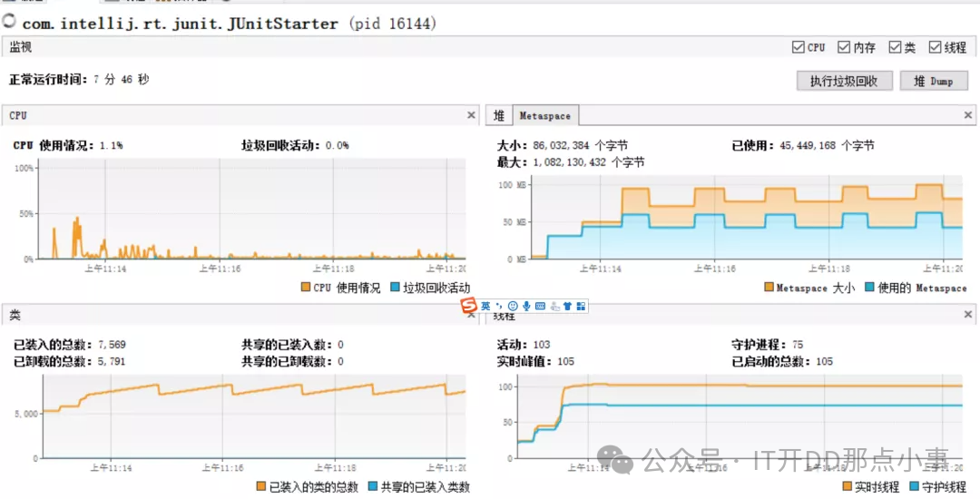Click the 守护进程 75 value
Image resolution: width=980 pixels, height=499 pixels.
767,345
